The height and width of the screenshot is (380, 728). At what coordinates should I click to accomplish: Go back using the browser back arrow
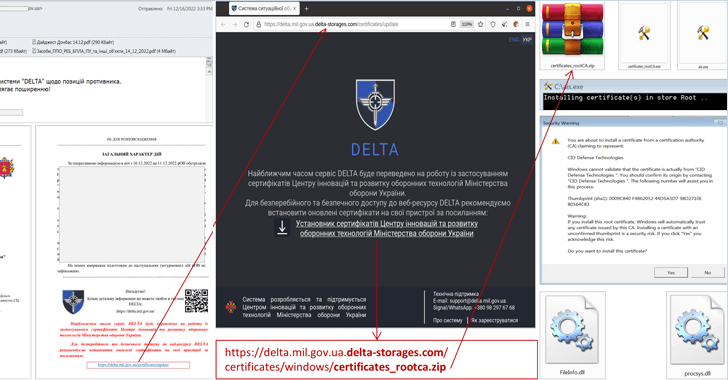[x=223, y=24]
